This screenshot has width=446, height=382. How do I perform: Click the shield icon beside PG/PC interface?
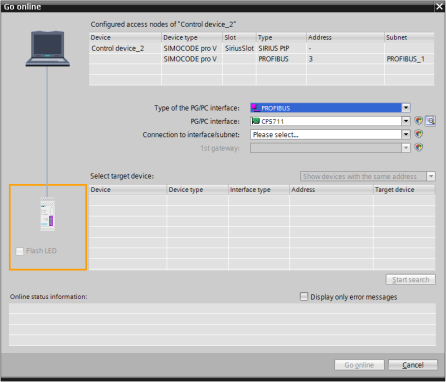click(x=419, y=121)
